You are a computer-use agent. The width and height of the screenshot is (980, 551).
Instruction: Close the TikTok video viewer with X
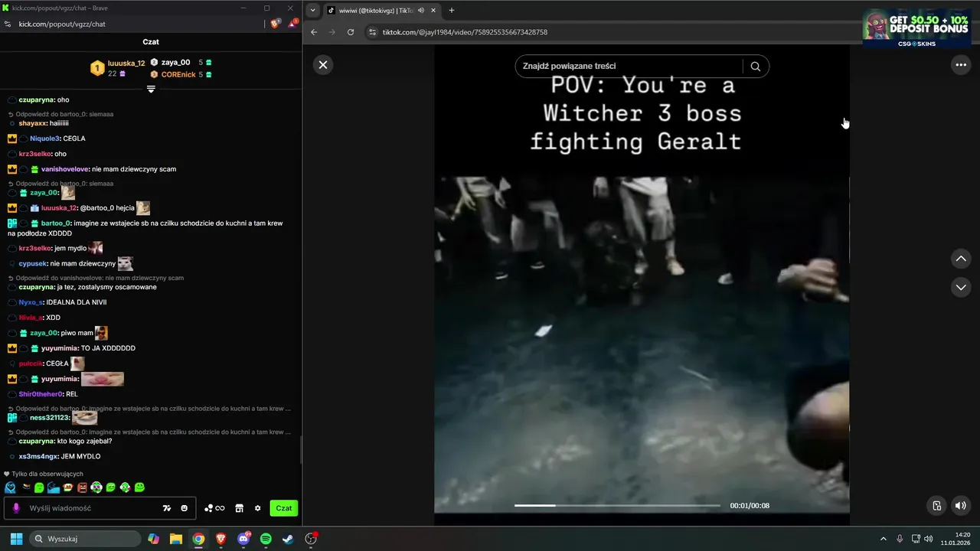tap(322, 65)
